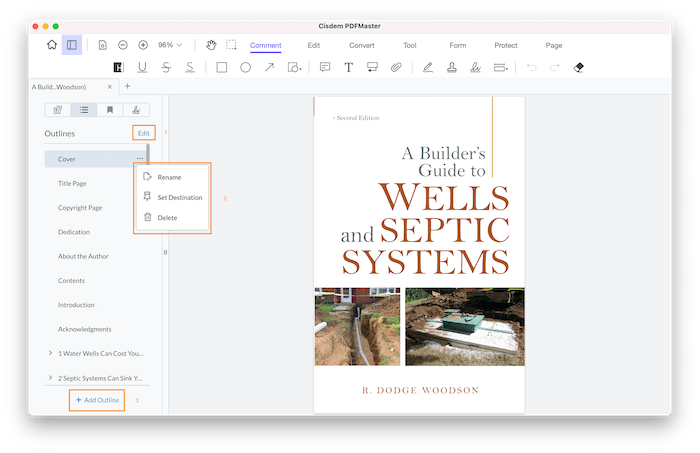Click the Undo arrow
The width and height of the screenshot is (700, 453).
coord(531,67)
